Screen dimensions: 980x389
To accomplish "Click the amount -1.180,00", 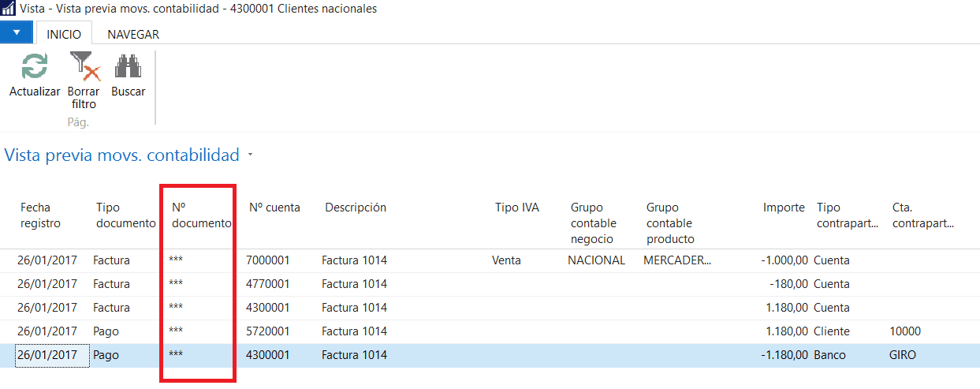I will coord(784,355).
